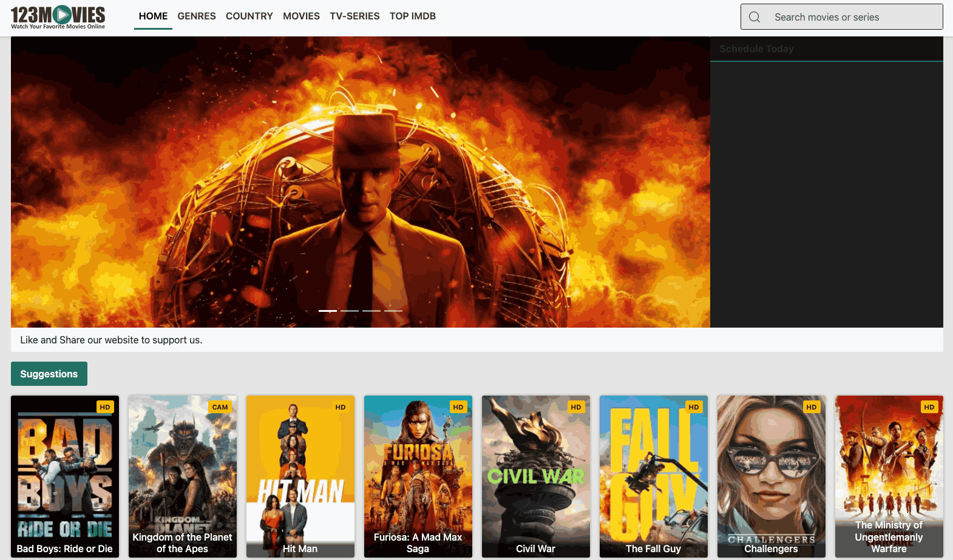Click the Bad Boys: Ride or Die title
This screenshot has height=560, width=953.
point(65,548)
